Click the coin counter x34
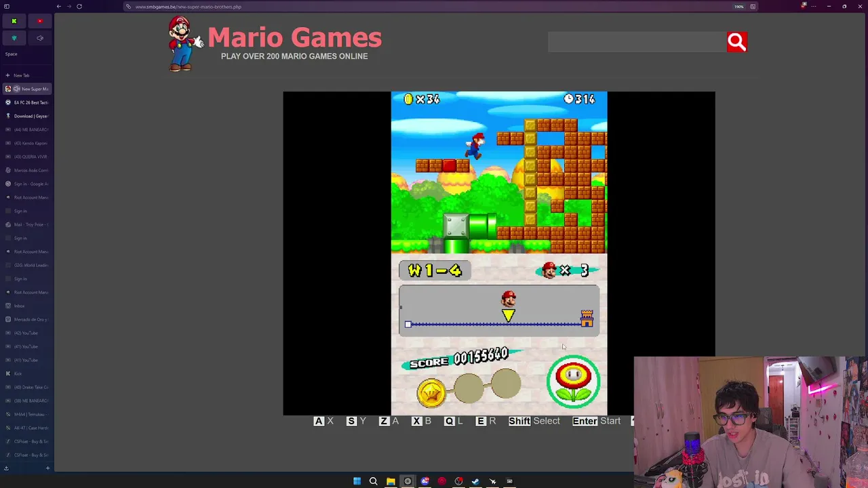Screen dimensions: 868x488 (422, 100)
